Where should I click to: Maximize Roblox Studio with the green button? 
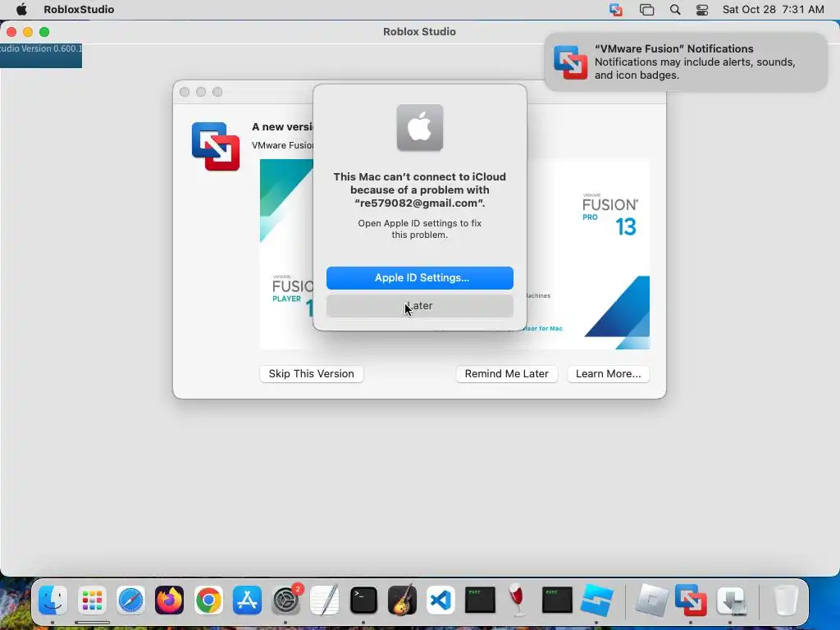(44, 32)
